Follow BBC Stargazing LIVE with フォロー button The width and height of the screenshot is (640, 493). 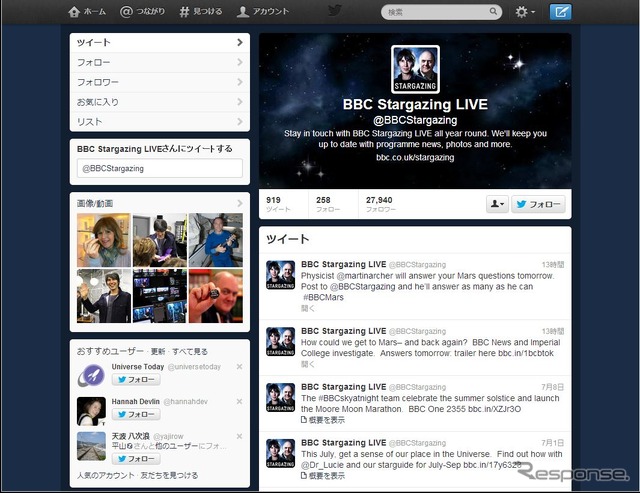click(538, 204)
